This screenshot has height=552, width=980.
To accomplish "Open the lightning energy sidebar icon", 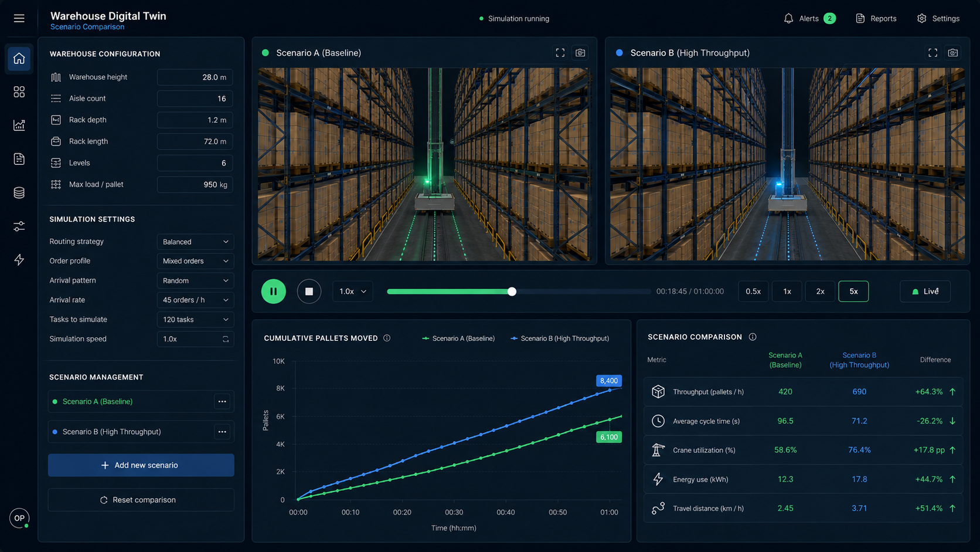I will pyautogui.click(x=19, y=260).
